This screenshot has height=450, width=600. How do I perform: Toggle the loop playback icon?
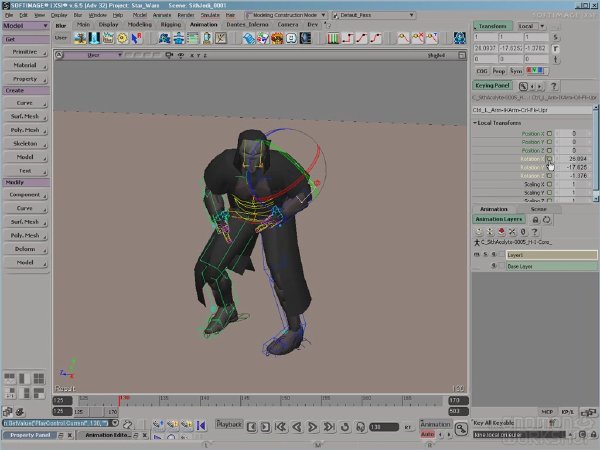coord(345,427)
